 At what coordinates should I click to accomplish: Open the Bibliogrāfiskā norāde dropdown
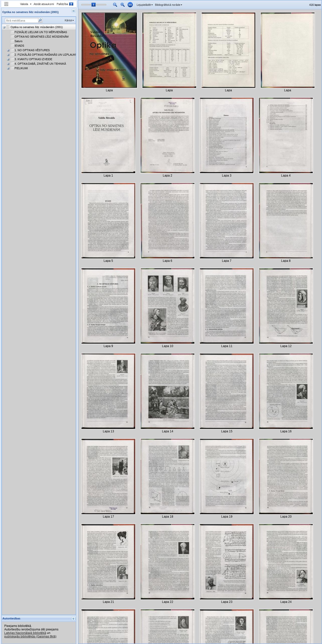pyautogui.click(x=168, y=5)
